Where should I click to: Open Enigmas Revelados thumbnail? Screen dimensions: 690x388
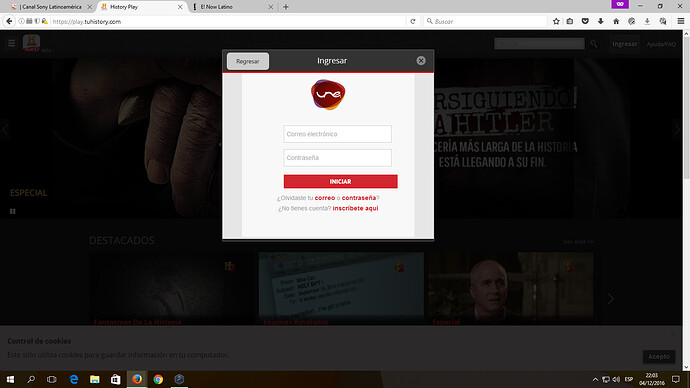[x=341, y=288]
